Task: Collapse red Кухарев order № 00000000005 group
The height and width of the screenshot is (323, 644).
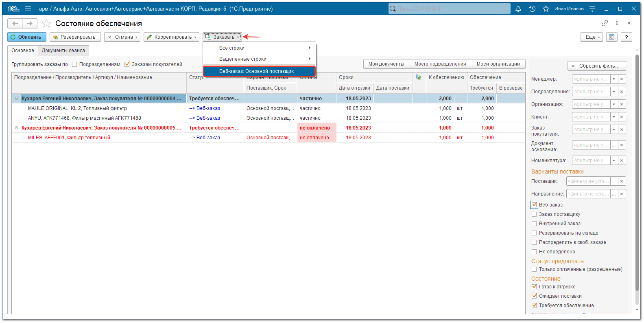Action: (17, 127)
